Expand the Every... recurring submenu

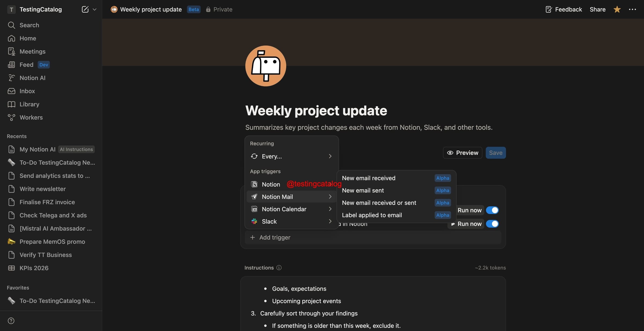[291, 156]
